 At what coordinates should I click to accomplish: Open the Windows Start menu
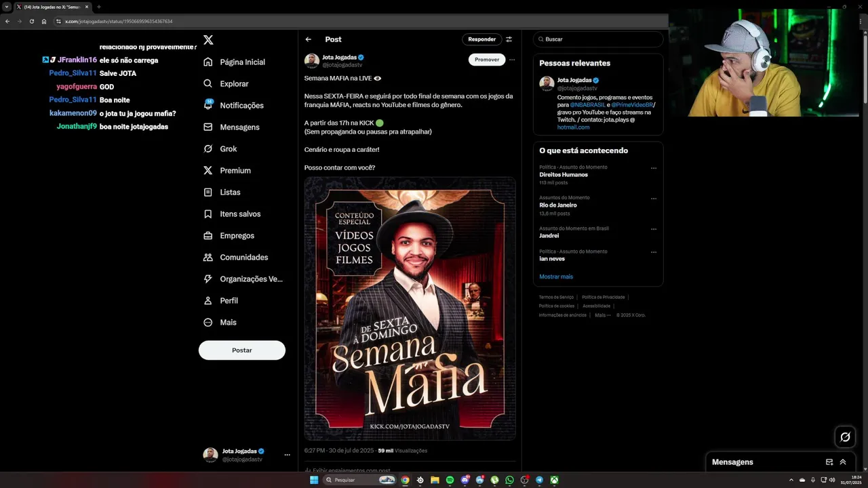pos(314,480)
